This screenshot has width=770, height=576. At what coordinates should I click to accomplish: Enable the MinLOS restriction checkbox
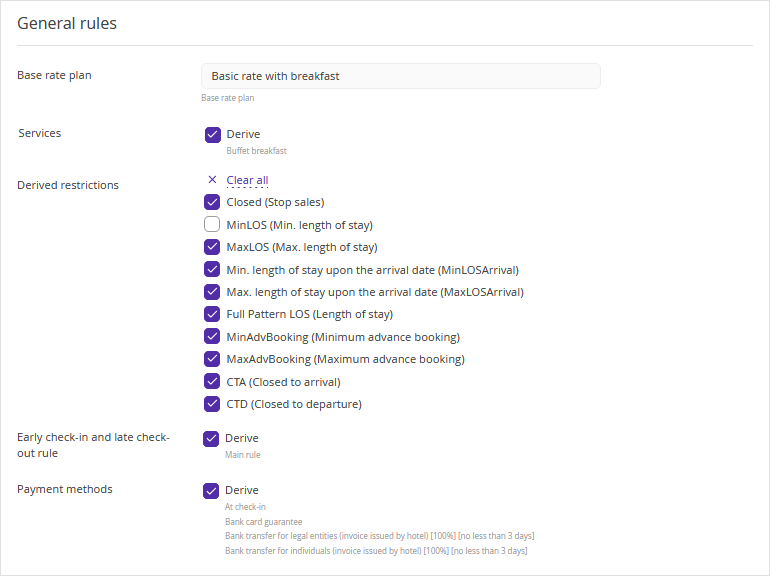click(x=212, y=225)
